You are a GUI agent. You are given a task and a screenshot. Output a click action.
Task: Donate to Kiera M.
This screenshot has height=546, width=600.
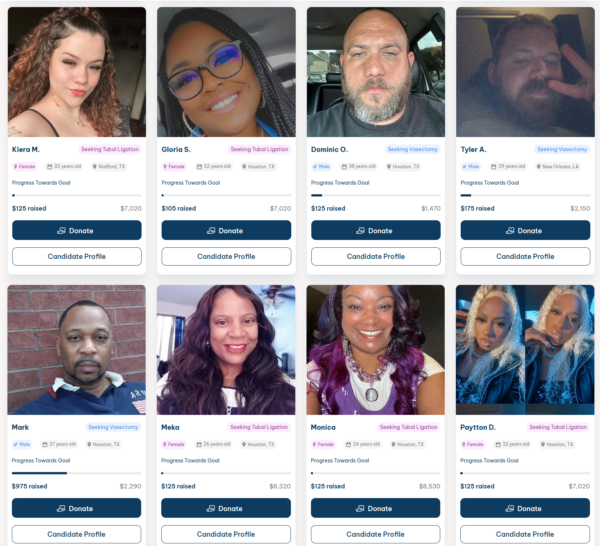(x=77, y=230)
